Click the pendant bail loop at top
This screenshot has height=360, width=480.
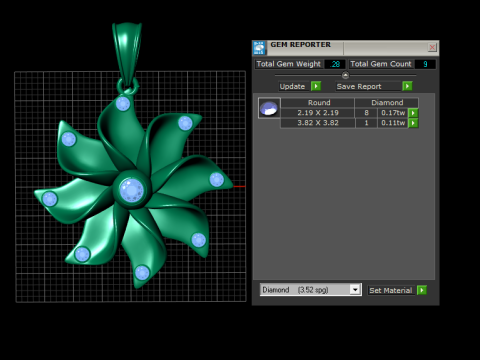(127, 53)
